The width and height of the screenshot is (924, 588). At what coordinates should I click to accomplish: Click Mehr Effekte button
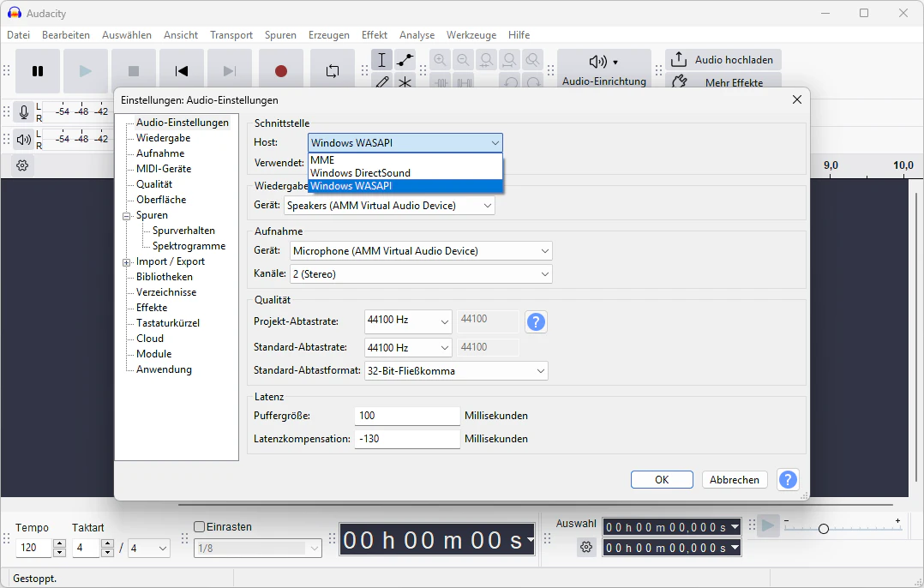tap(723, 81)
